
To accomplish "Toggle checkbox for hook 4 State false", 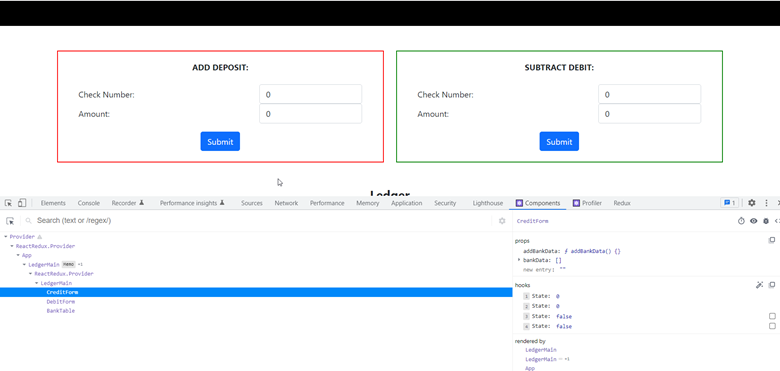I will tap(772, 326).
